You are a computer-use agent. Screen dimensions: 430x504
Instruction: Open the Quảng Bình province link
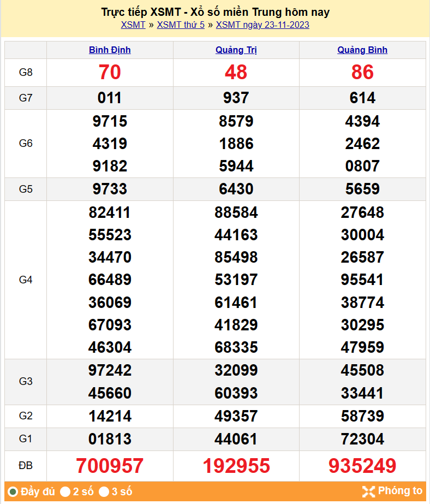click(362, 50)
